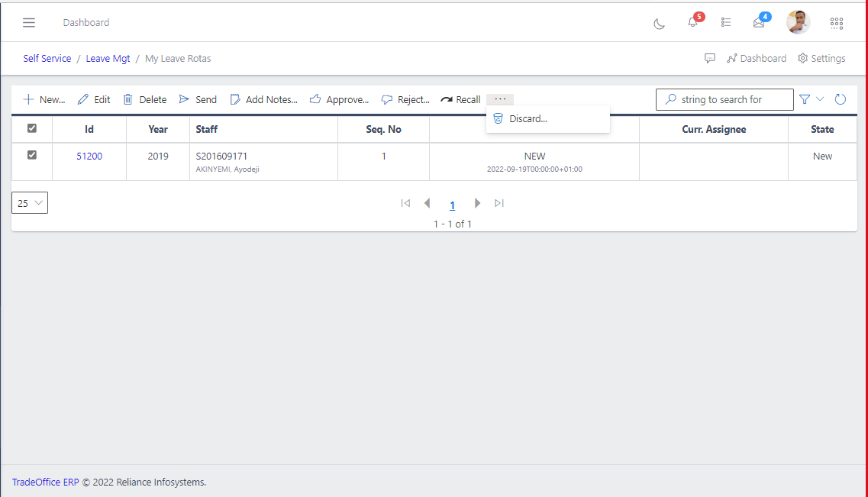Expand the filter options chevron
The image size is (868, 497).
pos(821,99)
